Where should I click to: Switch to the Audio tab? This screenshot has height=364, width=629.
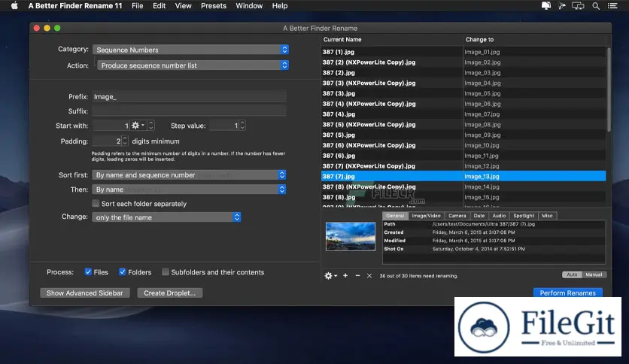(499, 216)
